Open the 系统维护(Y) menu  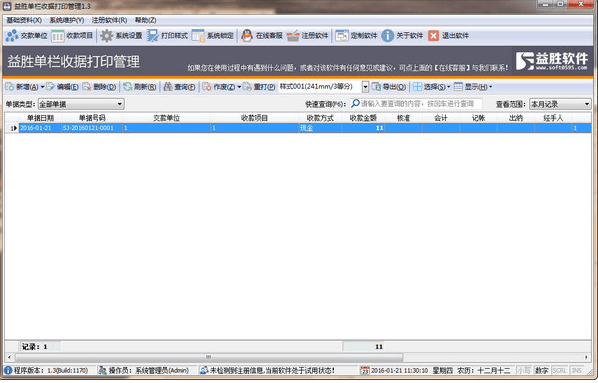click(67, 20)
